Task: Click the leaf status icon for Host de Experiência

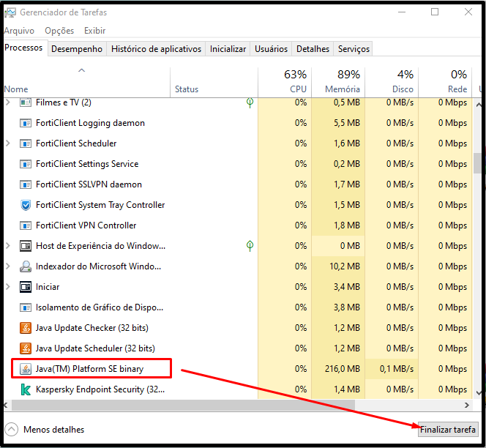Action: (250, 246)
